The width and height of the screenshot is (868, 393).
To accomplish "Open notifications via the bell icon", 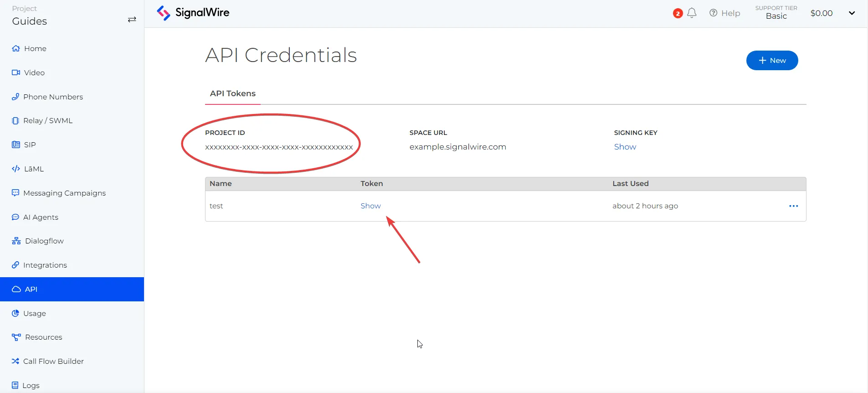I will click(692, 13).
